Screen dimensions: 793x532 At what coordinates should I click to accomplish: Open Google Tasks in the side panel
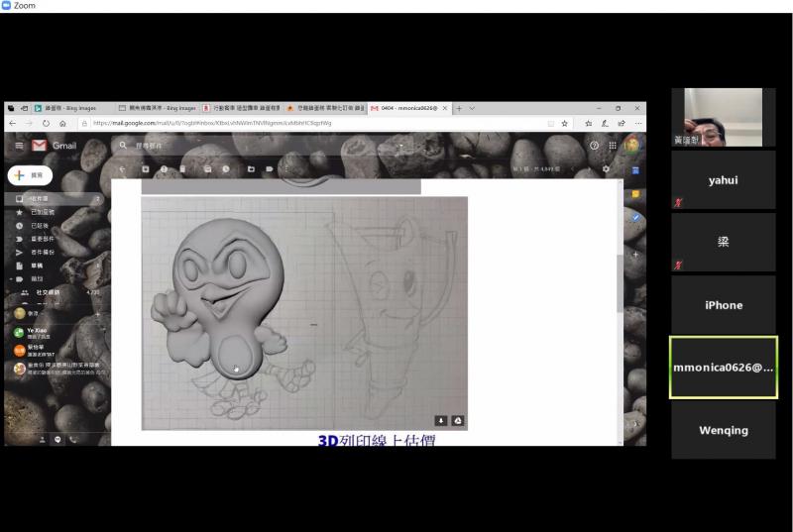click(635, 217)
